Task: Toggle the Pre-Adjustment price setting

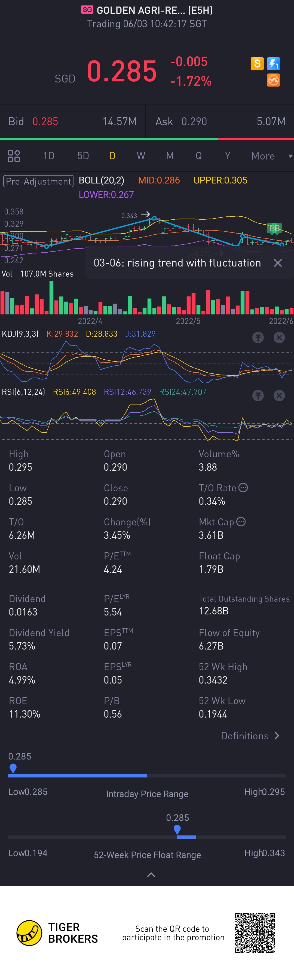Action: coord(38,181)
